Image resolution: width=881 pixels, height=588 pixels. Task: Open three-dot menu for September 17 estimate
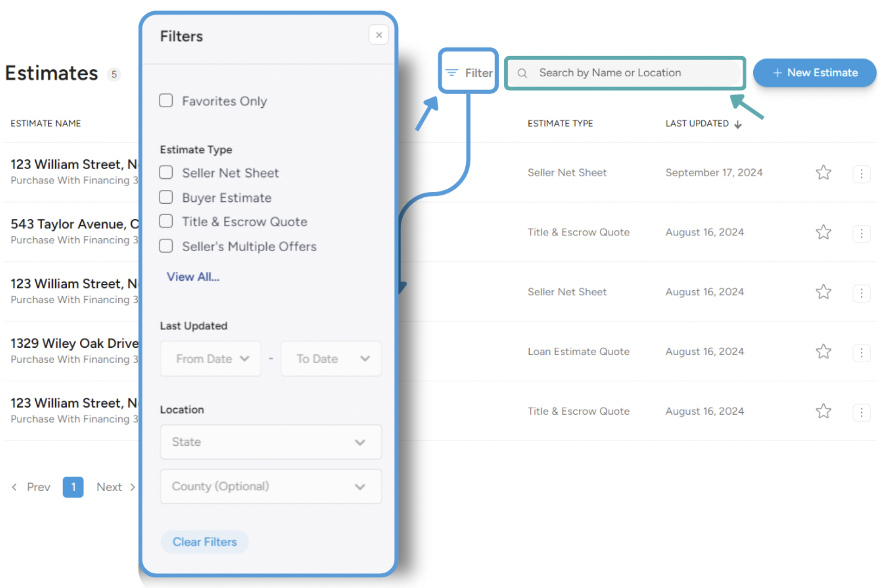(861, 174)
